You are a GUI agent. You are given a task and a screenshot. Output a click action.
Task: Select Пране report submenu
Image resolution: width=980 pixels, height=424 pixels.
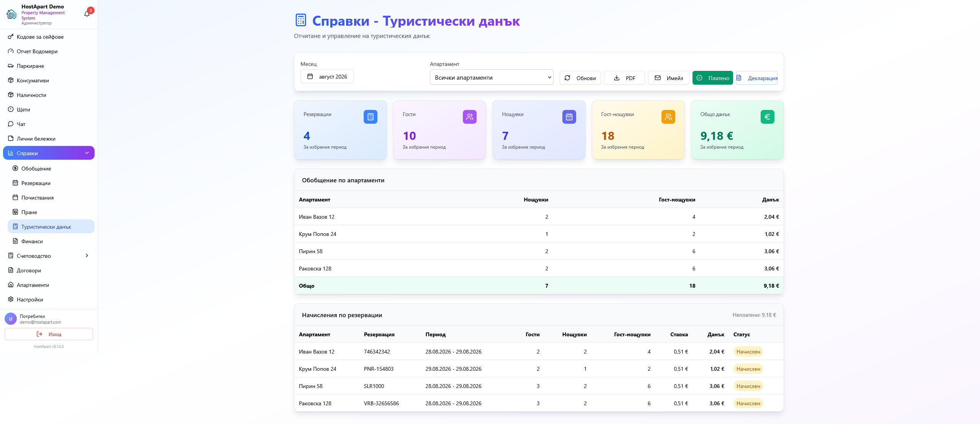51,212
